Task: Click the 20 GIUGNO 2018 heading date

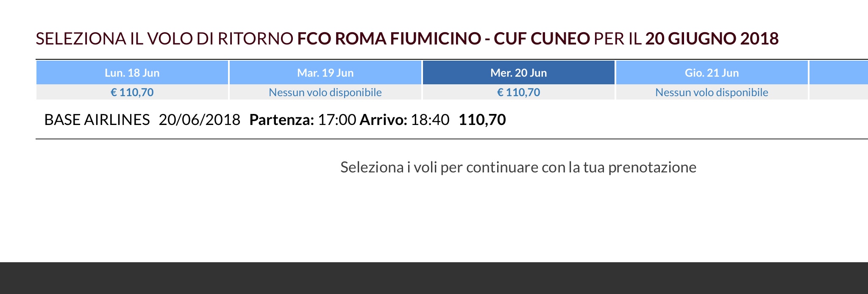Action: (712, 39)
